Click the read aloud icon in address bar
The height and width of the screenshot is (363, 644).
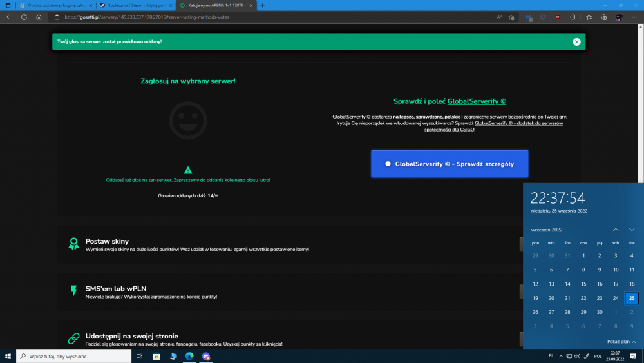point(498,17)
